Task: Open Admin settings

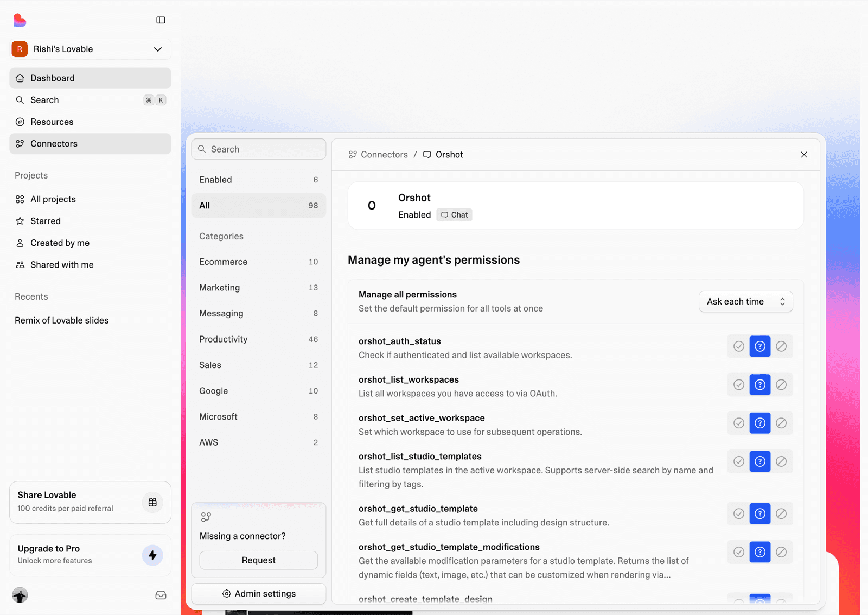Action: [259, 594]
